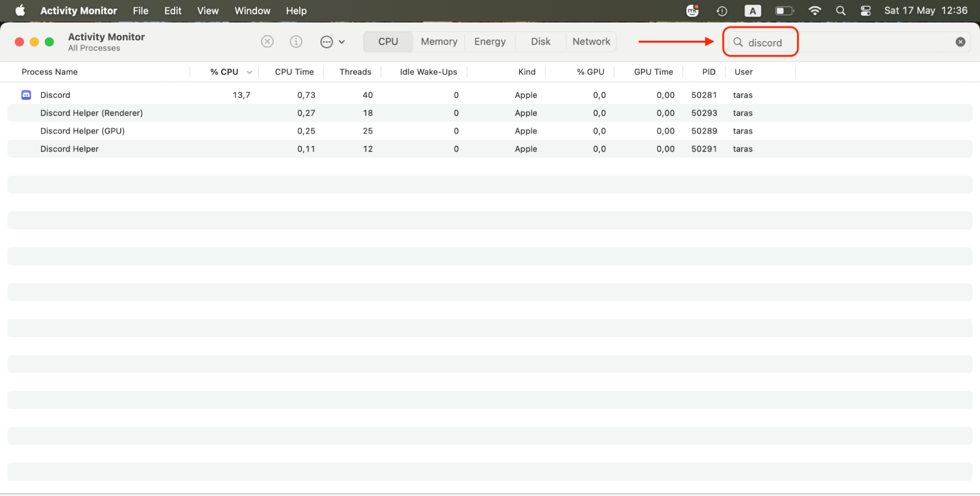The width and height of the screenshot is (980, 496).
Task: Open the Window menu
Action: click(252, 10)
